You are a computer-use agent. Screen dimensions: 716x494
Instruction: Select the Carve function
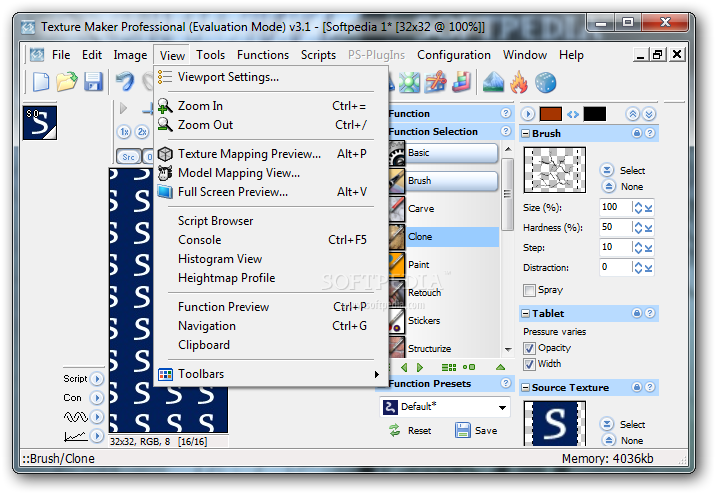(x=443, y=209)
